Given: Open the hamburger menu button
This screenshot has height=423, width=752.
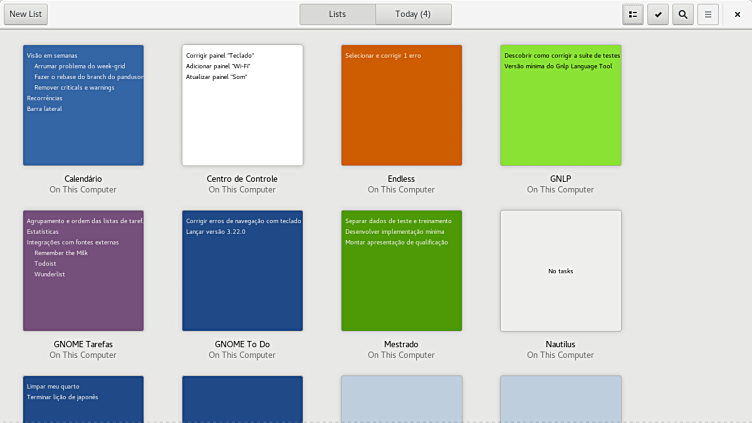Looking at the screenshot, I should 708,14.
